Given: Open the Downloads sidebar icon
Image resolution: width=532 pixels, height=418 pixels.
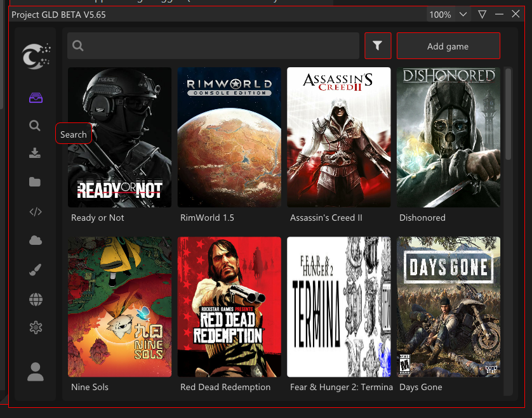Looking at the screenshot, I should 35,153.
